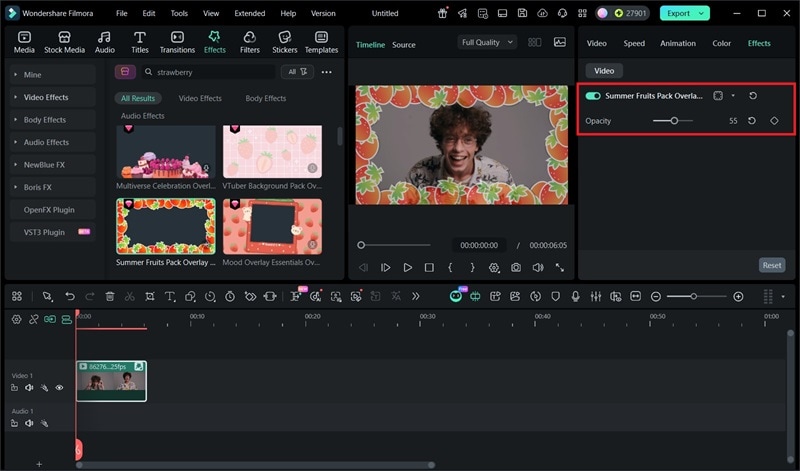Screen dimensions: 800x471
Task: Expand the Video Effects category
Action: (x=46, y=97)
